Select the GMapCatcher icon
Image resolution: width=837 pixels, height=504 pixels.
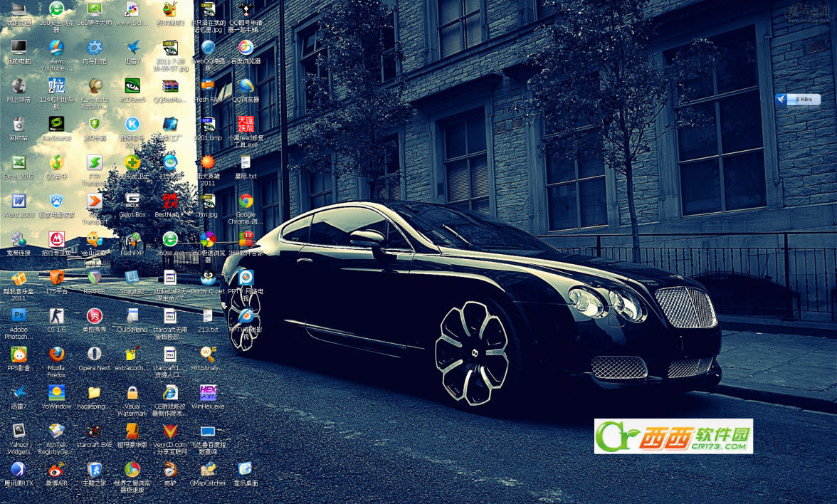click(208, 470)
